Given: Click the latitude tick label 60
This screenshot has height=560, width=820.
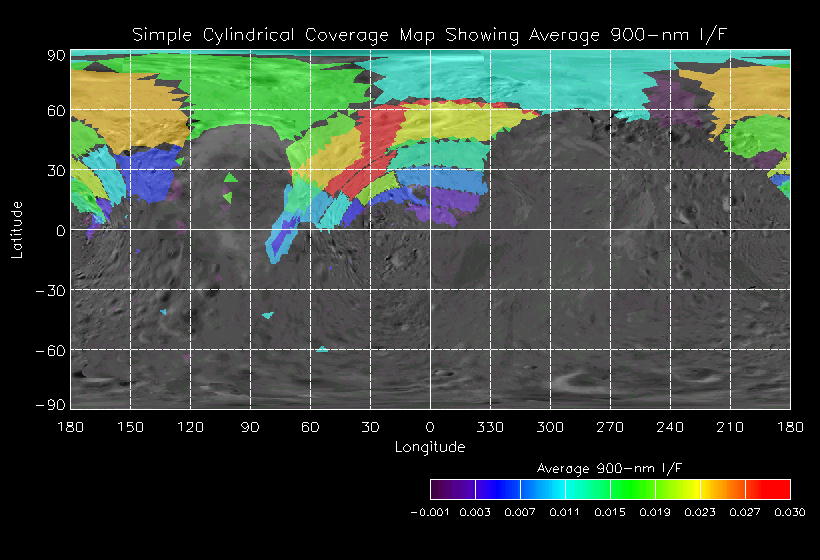Looking at the screenshot, I should (x=56, y=111).
